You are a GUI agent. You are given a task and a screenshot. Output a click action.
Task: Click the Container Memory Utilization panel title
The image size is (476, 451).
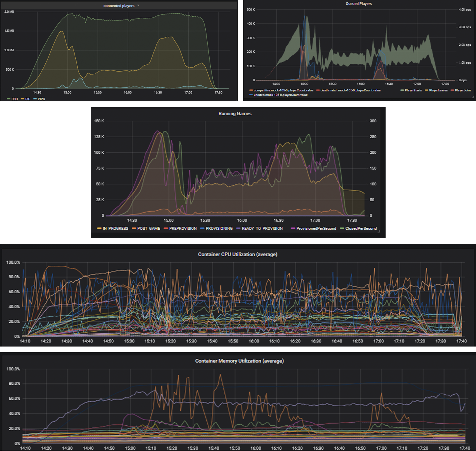(x=239, y=361)
